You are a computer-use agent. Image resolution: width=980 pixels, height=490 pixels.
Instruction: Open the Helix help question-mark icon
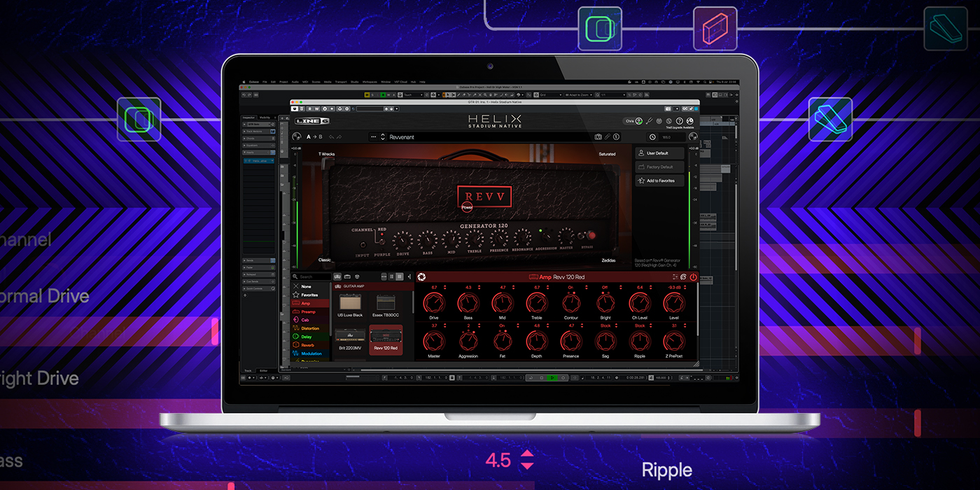[x=680, y=121]
